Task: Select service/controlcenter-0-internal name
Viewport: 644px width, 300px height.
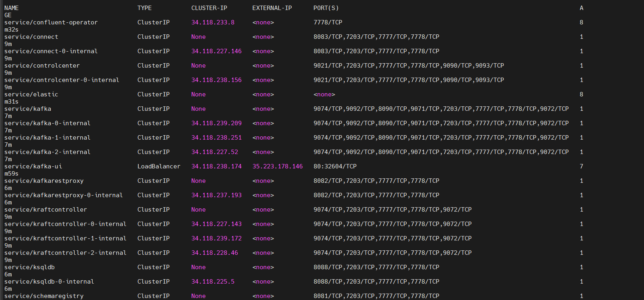Action: point(62,80)
